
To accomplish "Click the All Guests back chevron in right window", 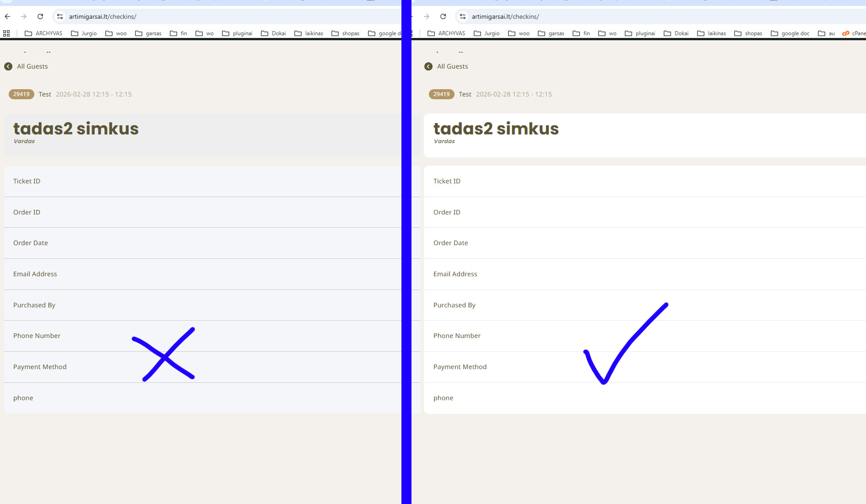I will tap(428, 66).
